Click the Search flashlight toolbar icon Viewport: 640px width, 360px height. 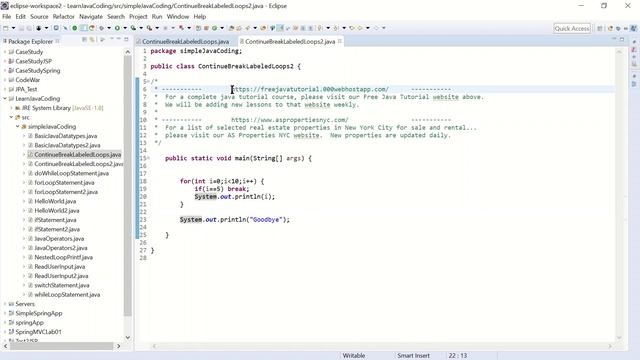coord(247,28)
